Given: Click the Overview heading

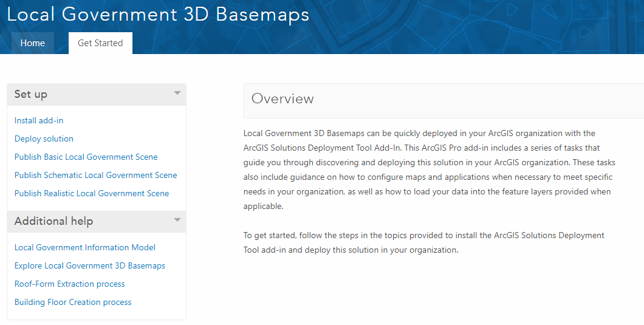Looking at the screenshot, I should click(283, 98).
